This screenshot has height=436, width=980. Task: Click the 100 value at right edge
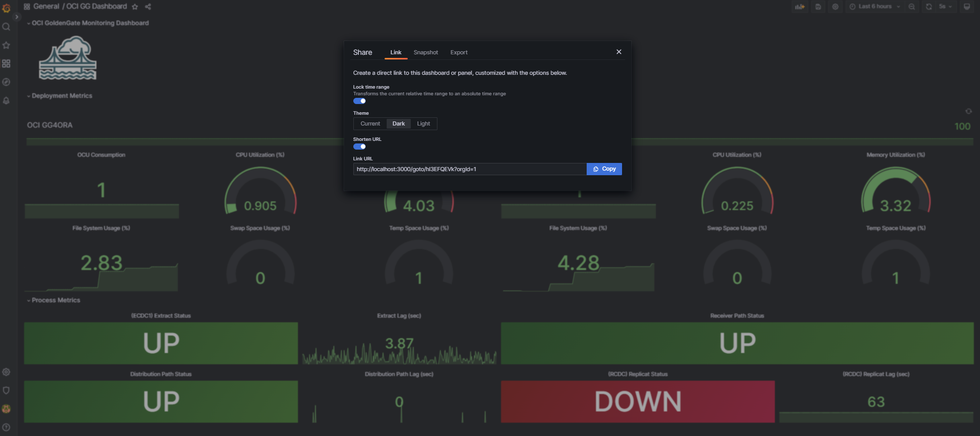(x=962, y=126)
